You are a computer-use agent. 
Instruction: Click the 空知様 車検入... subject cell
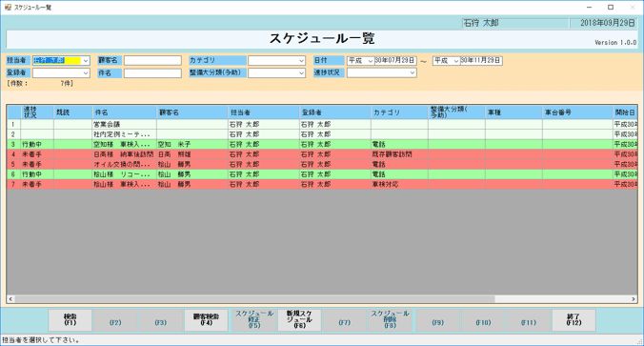[124, 144]
